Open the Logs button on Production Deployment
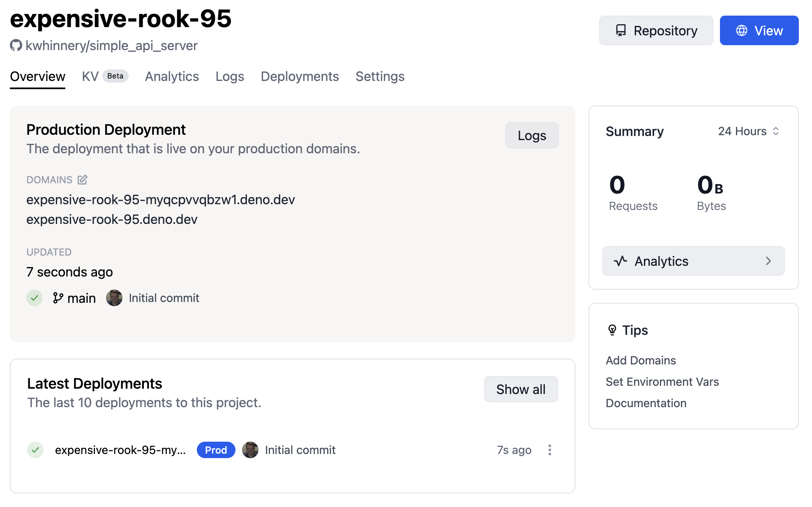Image resolution: width=812 pixels, height=507 pixels. coord(532,135)
